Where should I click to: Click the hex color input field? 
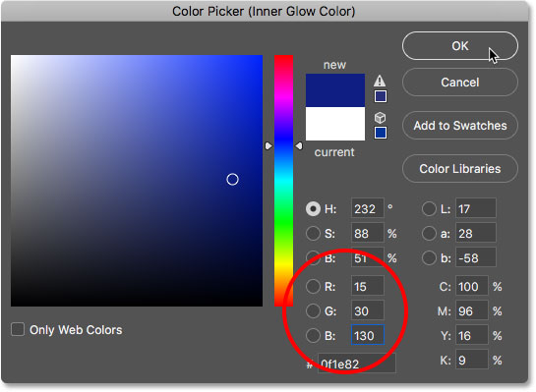pyautogui.click(x=357, y=364)
